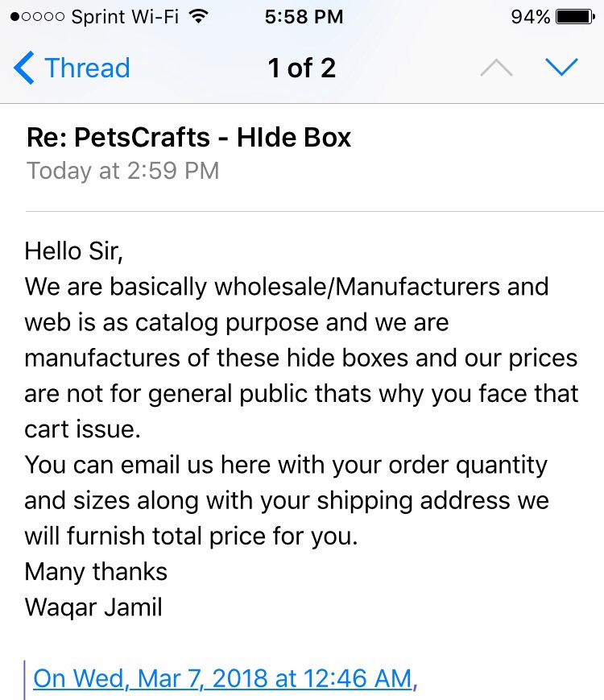Tap the cellular signal strength dots

point(37,17)
